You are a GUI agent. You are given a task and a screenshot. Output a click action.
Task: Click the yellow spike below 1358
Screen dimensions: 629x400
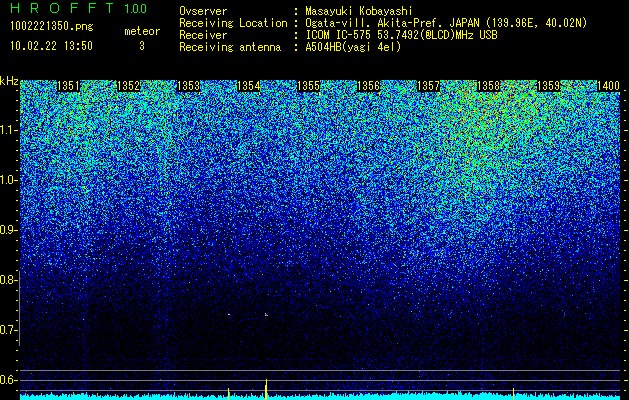point(513,394)
